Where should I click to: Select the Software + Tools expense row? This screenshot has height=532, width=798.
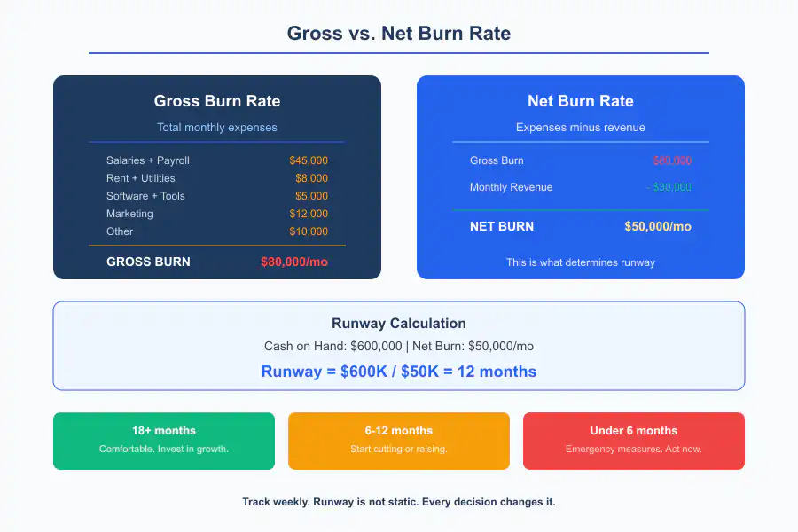145,196
